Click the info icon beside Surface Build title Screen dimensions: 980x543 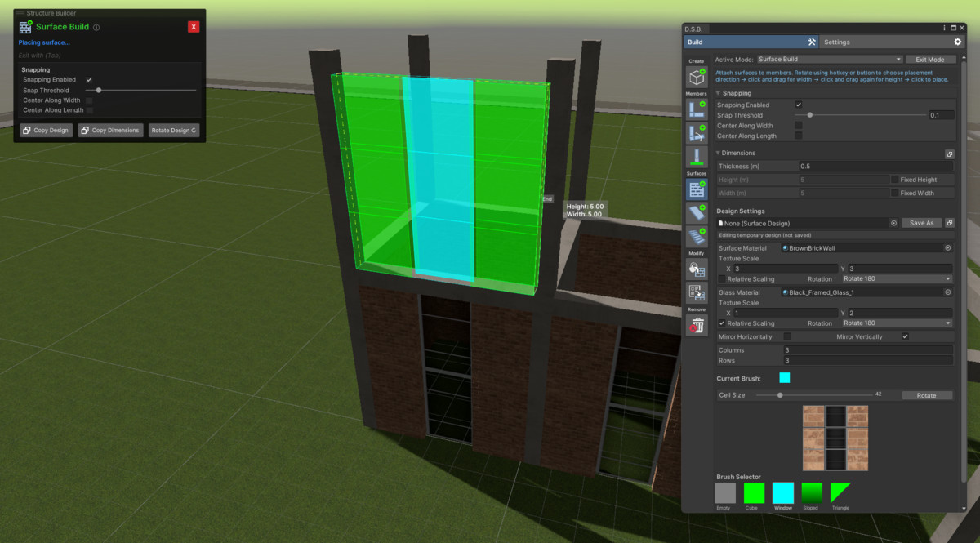point(96,27)
